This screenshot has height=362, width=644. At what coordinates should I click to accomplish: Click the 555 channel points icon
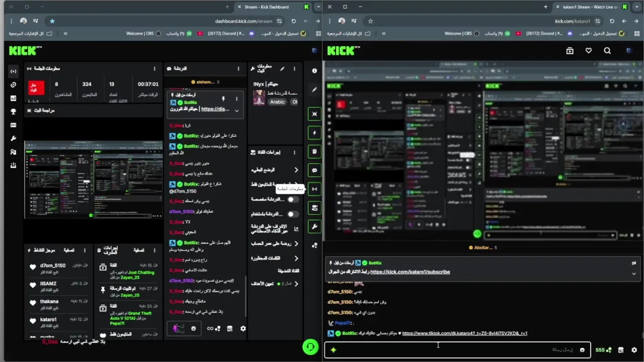coord(603,350)
